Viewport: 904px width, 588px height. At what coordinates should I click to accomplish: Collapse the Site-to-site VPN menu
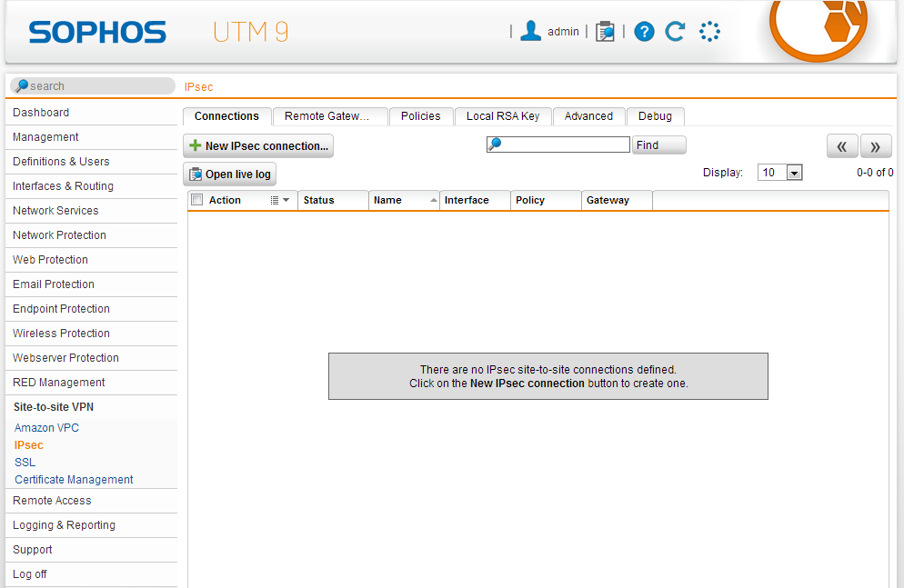coord(92,407)
